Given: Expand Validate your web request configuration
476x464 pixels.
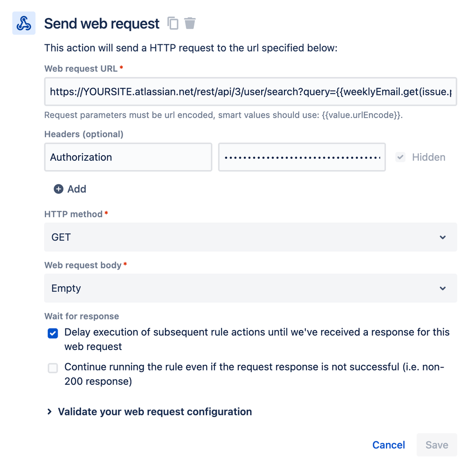Looking at the screenshot, I should click(155, 412).
